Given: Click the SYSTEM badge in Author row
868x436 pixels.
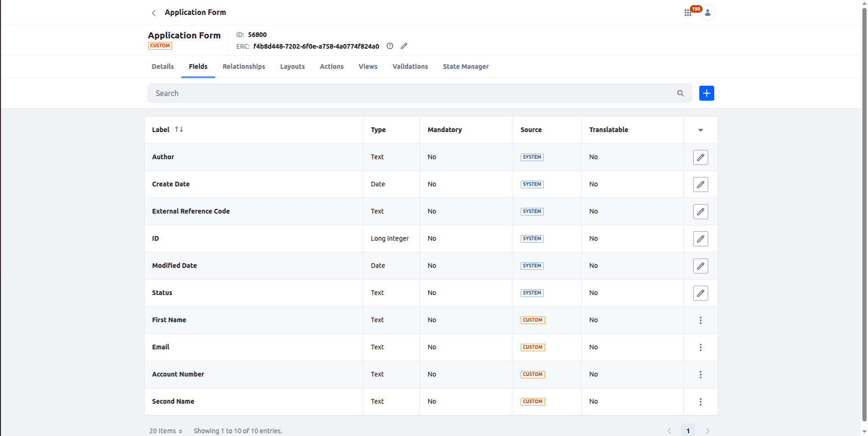Looking at the screenshot, I should (532, 157).
